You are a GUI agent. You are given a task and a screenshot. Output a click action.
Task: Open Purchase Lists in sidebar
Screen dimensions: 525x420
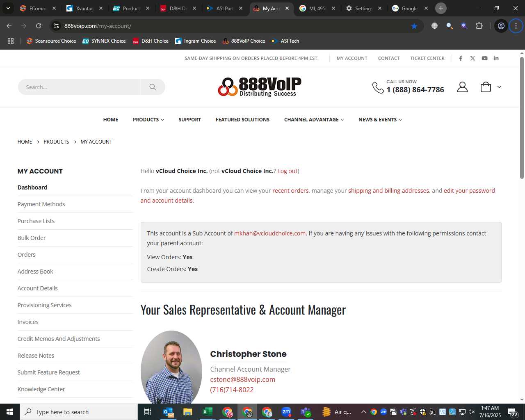tap(36, 221)
